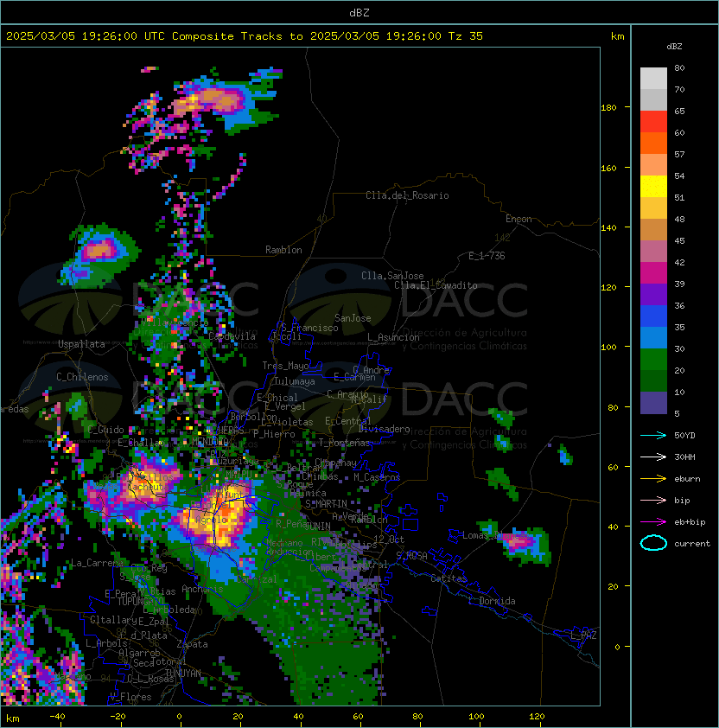This screenshot has width=719, height=728.
Task: Select the gray 70-65 dBZ swatch
Action: [653, 99]
